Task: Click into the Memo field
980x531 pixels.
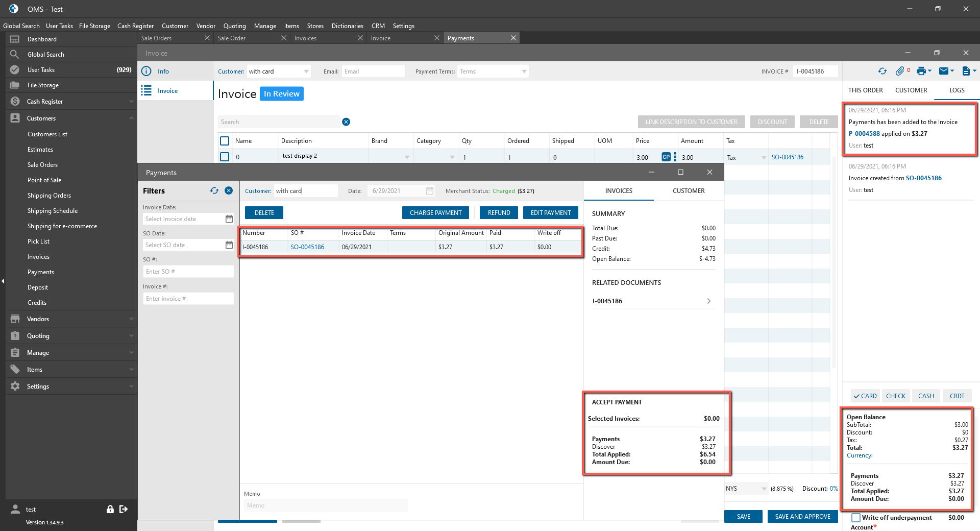Action: (326, 505)
